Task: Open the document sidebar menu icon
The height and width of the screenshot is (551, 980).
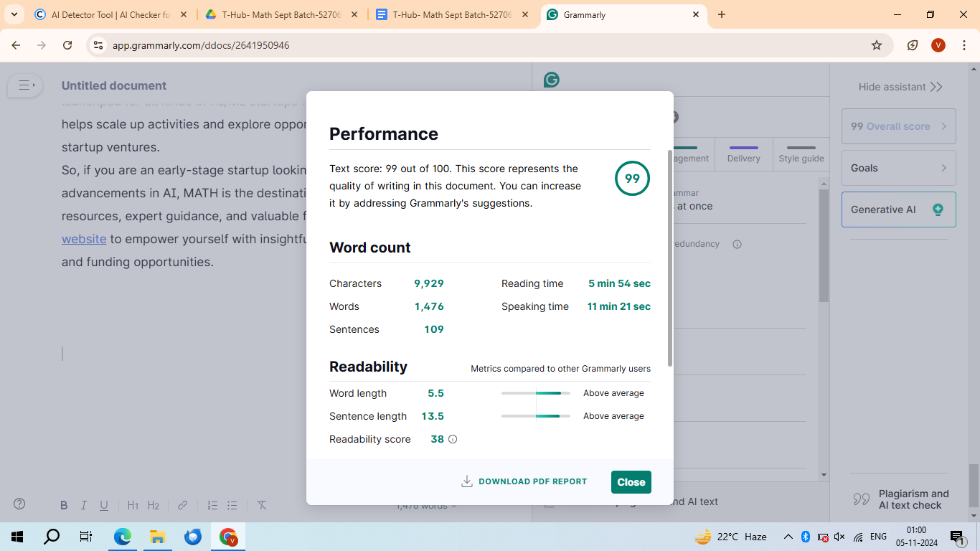Action: point(25,85)
